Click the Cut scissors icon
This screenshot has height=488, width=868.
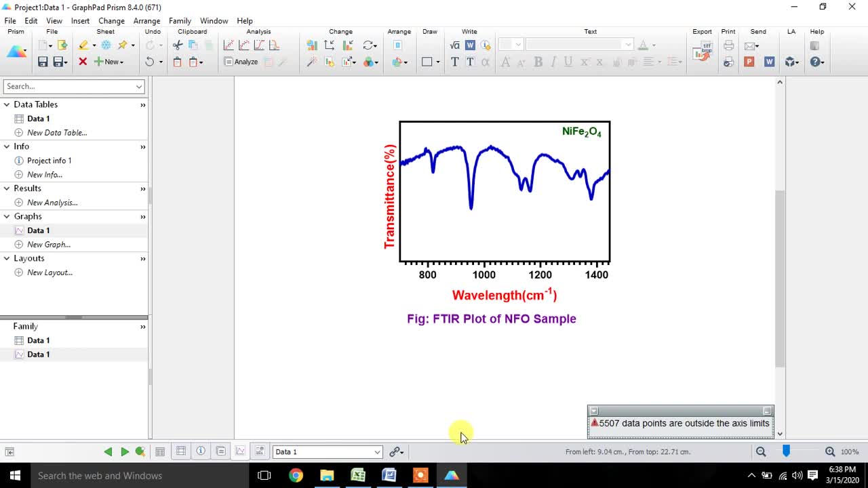pyautogui.click(x=178, y=45)
